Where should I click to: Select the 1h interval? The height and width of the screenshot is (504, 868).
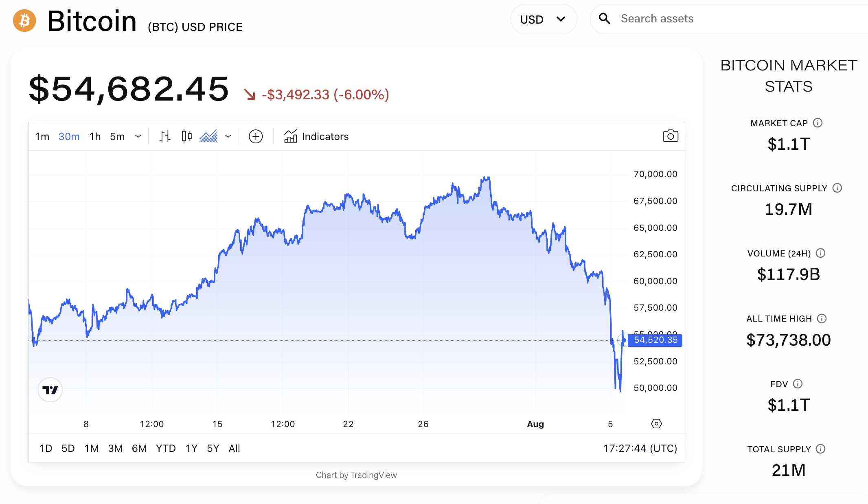click(x=95, y=136)
